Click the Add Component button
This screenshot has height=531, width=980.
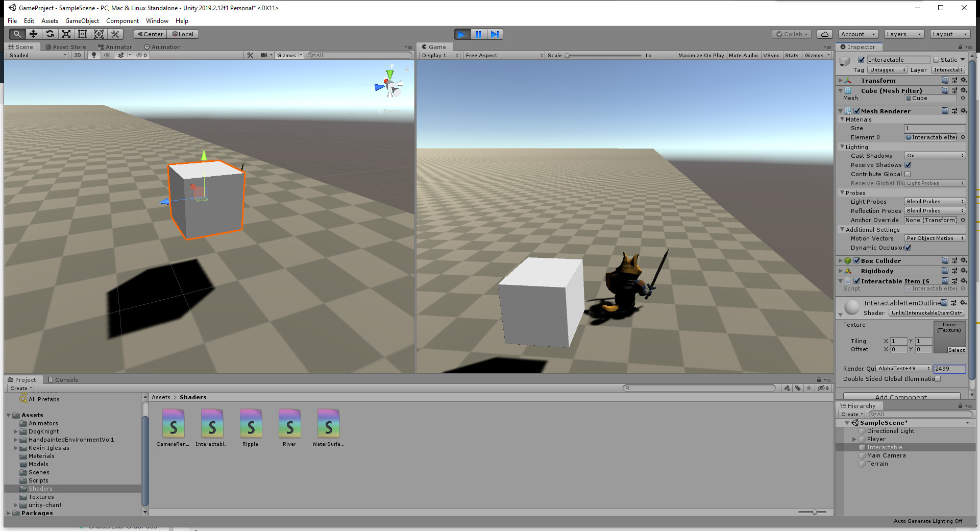[x=901, y=397]
